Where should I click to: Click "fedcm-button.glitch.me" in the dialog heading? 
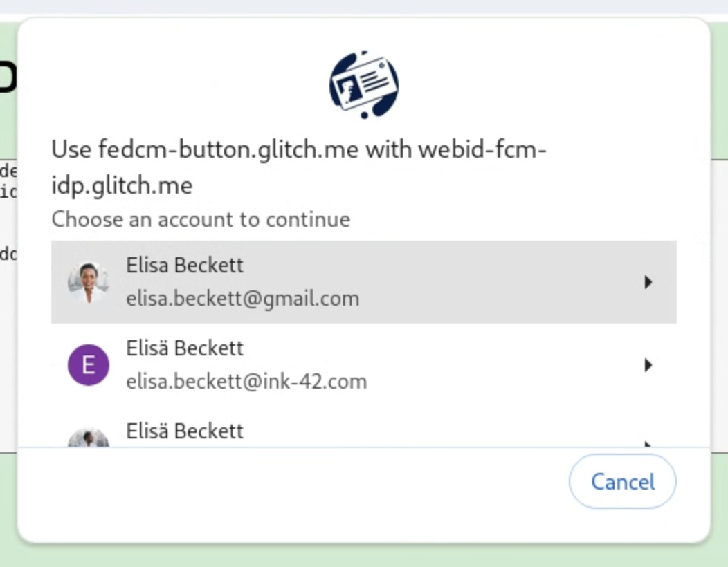[x=228, y=149]
